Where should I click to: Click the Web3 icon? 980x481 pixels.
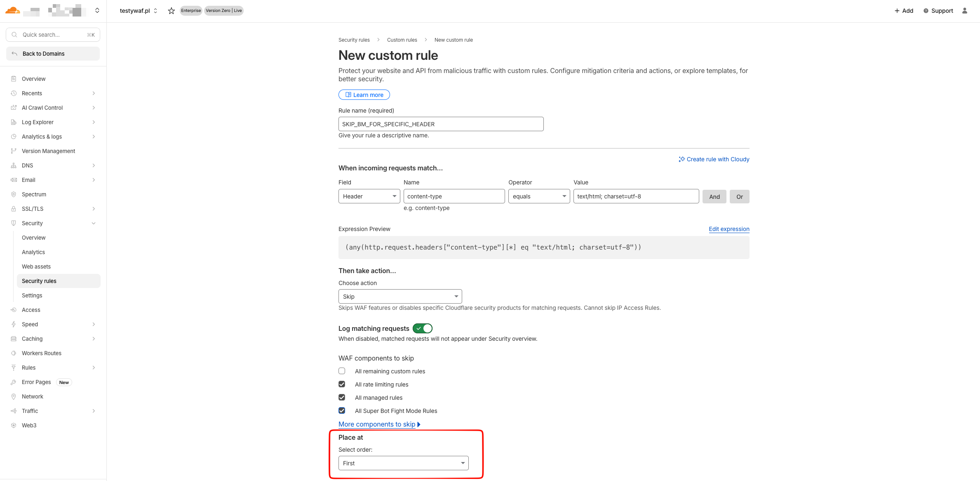pyautogui.click(x=14, y=425)
